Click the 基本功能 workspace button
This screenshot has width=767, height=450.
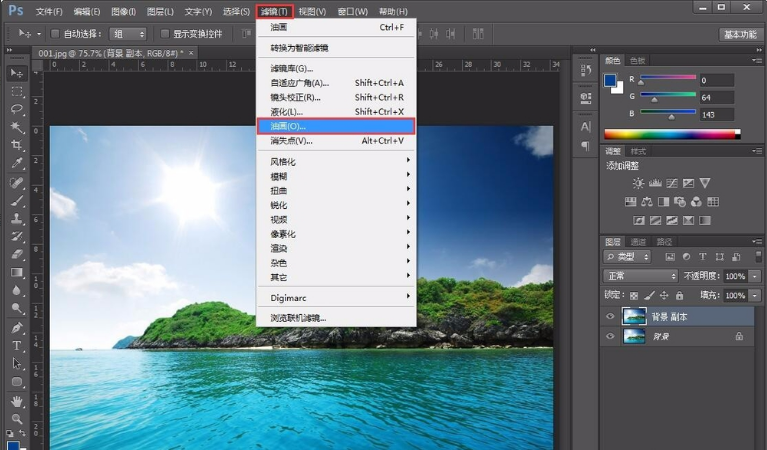(740, 34)
